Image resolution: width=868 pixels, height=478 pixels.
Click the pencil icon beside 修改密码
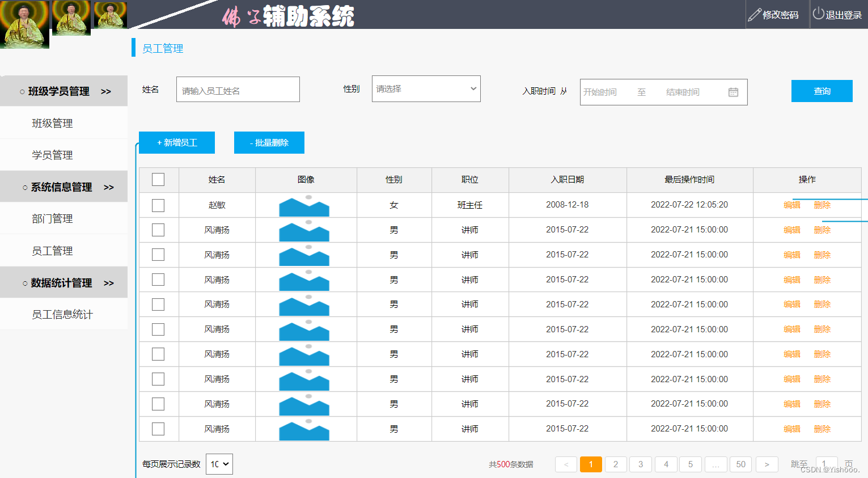754,15
